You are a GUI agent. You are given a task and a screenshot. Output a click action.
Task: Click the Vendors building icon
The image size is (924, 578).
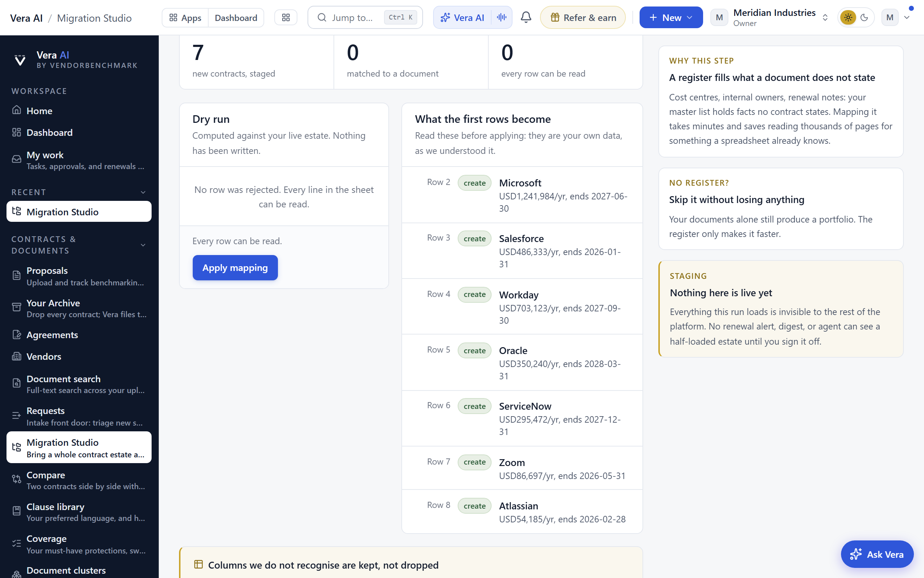coord(16,356)
